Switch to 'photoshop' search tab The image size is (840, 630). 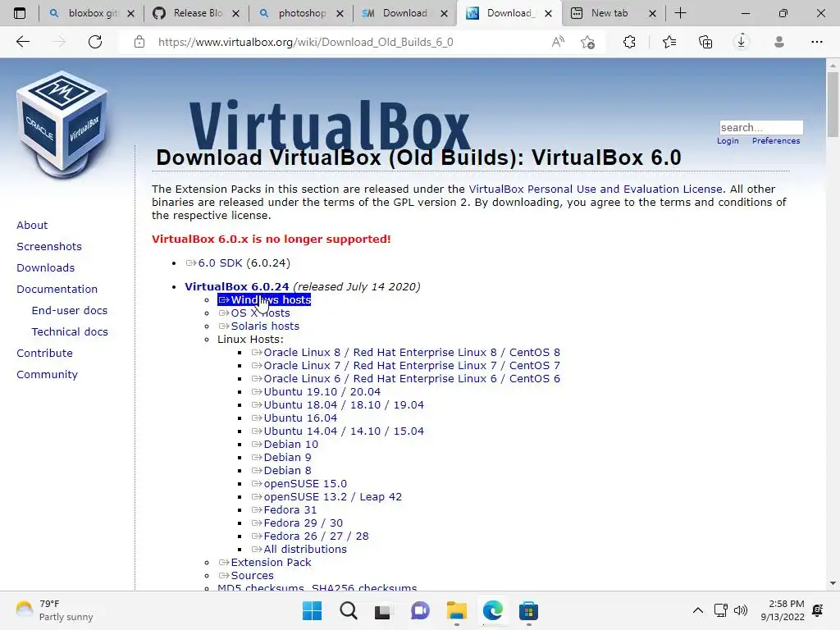[302, 13]
